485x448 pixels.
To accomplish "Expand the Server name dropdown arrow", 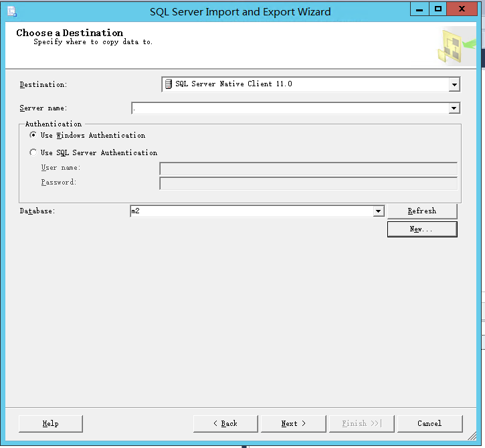I will 454,108.
